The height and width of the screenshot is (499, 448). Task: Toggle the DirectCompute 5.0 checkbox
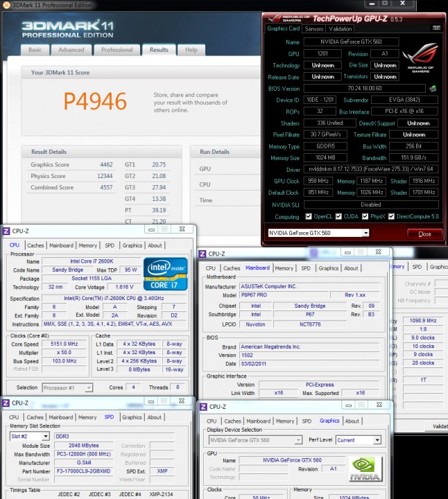[x=391, y=216]
